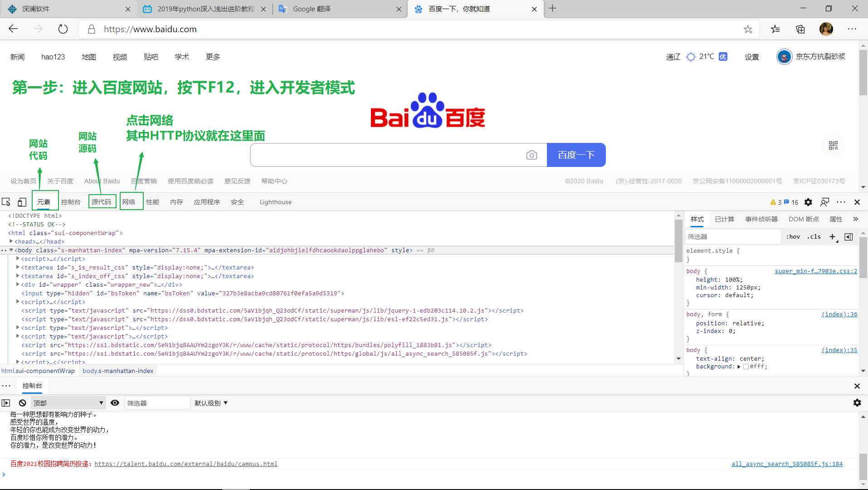The image size is (868, 490).
Task: Show the console sidebar
Action: [6, 403]
